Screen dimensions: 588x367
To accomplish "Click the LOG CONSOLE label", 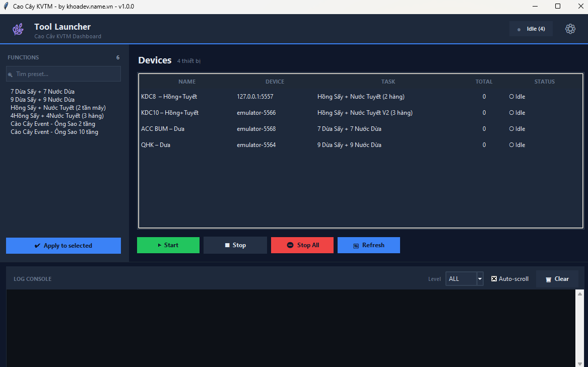I will [x=33, y=279].
